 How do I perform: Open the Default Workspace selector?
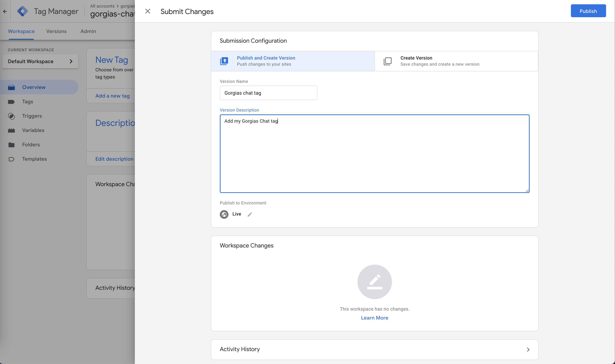40,61
